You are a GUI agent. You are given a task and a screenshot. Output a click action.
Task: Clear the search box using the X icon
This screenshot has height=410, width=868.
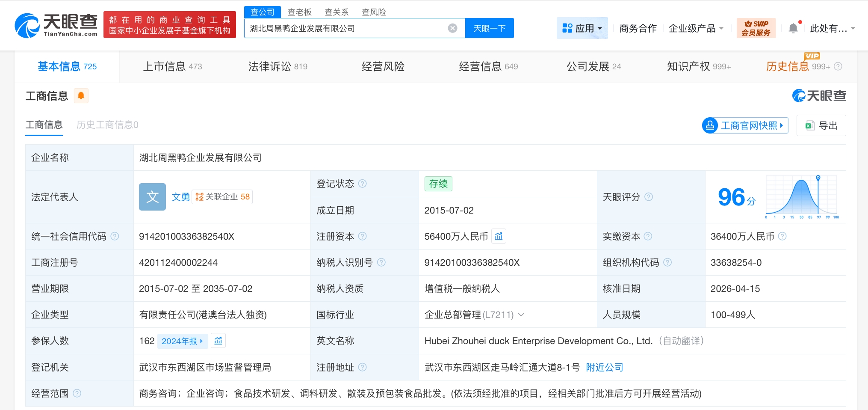[452, 27]
